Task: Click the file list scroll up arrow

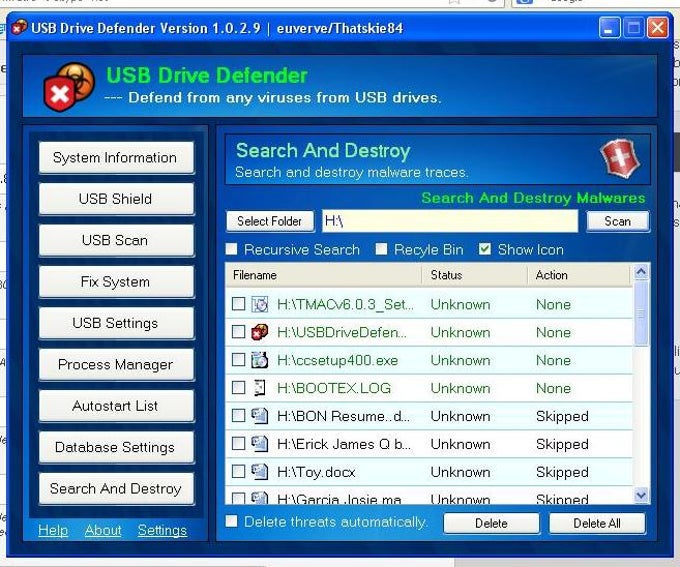Action: point(641,272)
